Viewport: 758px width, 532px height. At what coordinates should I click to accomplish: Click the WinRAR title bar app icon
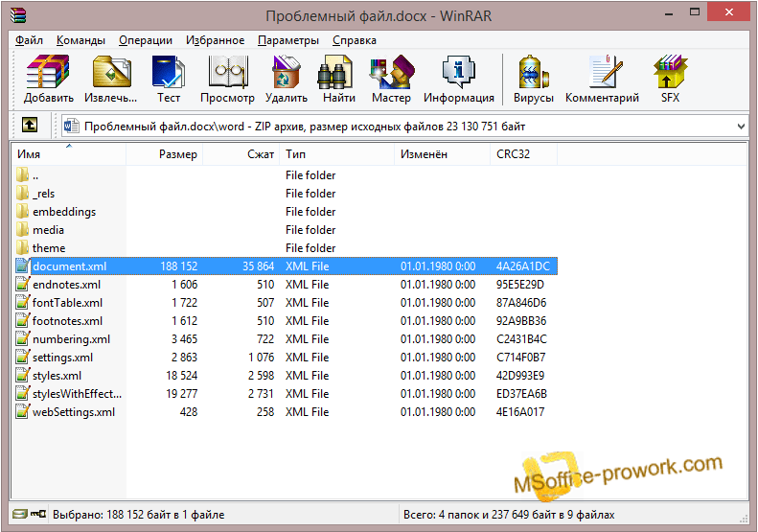[18, 15]
